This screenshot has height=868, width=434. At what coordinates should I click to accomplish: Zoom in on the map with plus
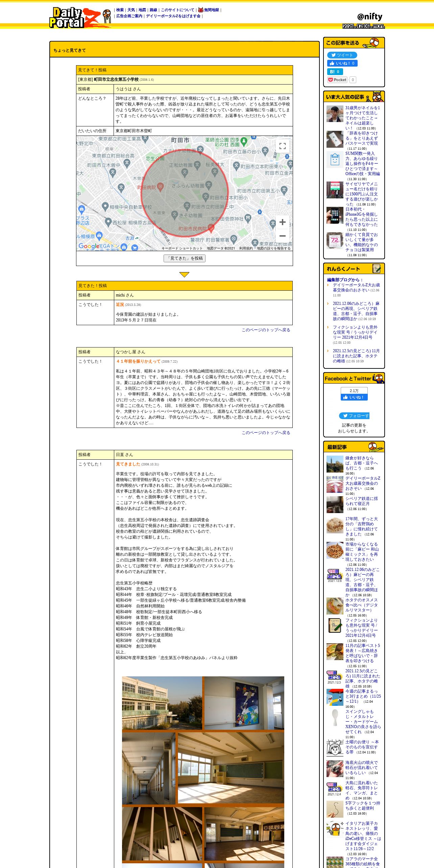tap(283, 222)
